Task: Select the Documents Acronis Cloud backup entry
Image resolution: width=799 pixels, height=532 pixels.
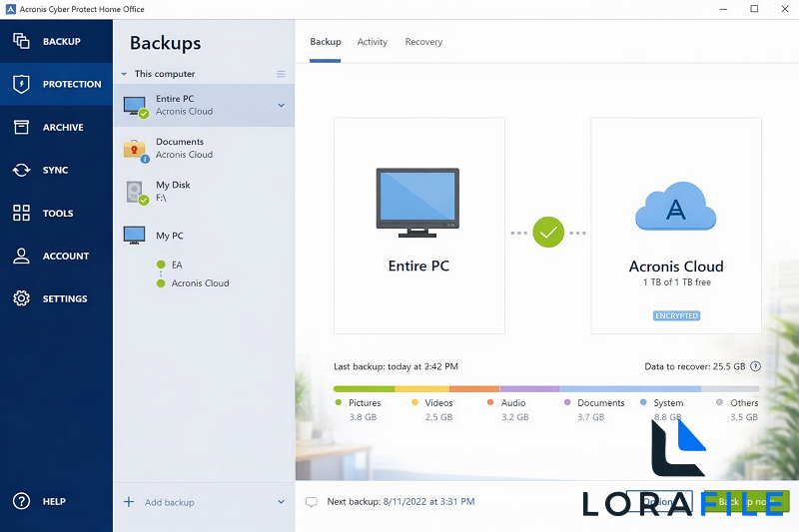Action: coord(204,148)
